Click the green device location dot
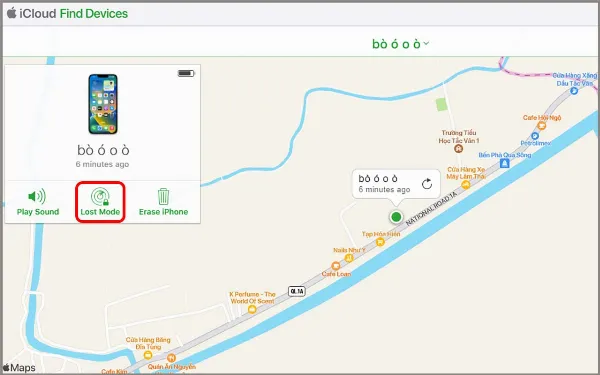The height and width of the screenshot is (375, 600). coord(396,217)
